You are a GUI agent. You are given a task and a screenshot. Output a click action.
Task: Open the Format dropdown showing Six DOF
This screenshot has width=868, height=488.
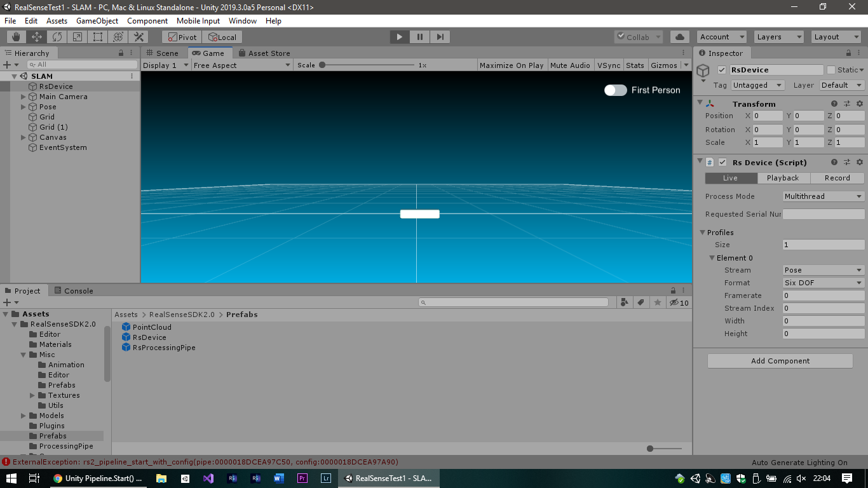click(x=822, y=282)
